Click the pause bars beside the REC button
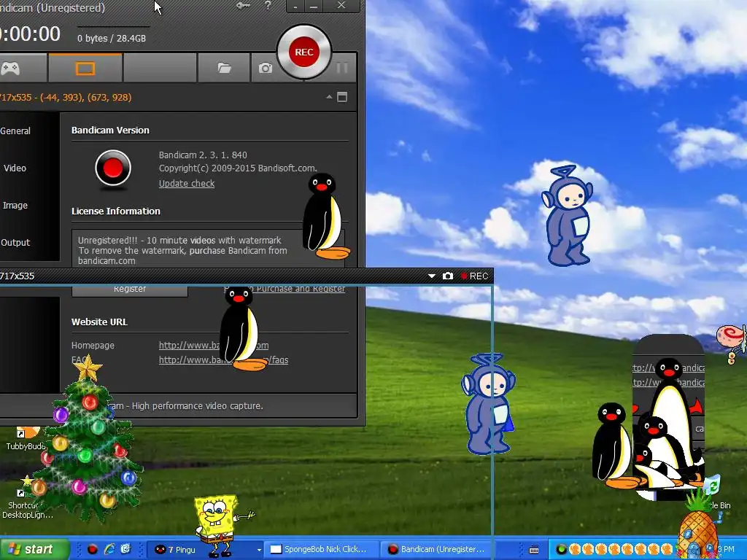Viewport: 747px width, 560px height. click(341, 68)
